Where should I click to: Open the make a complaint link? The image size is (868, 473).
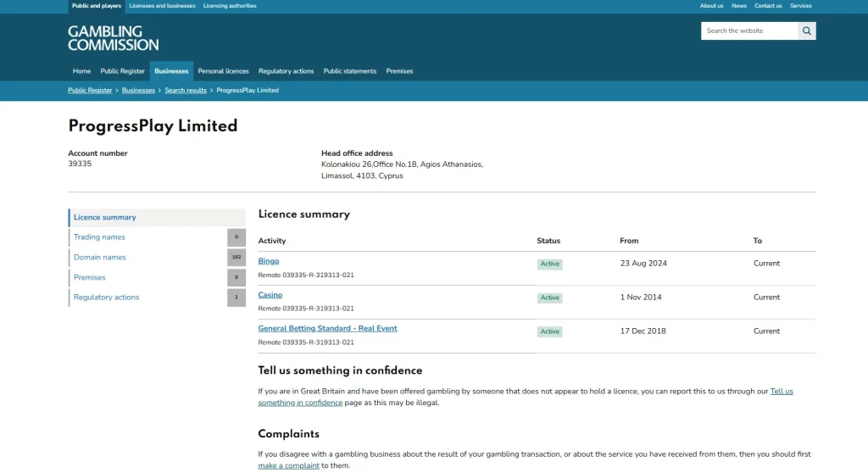tap(288, 466)
